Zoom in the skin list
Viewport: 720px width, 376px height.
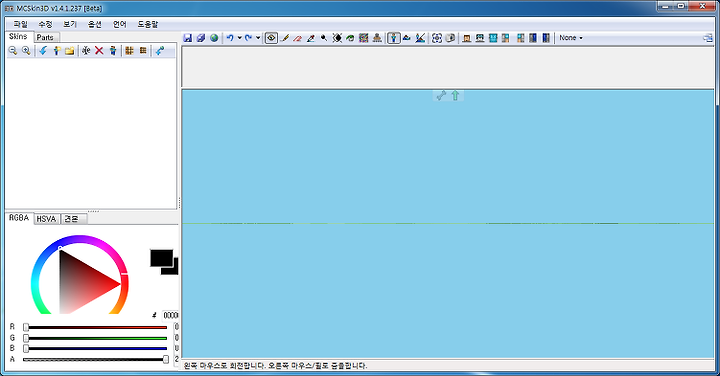(x=26, y=51)
